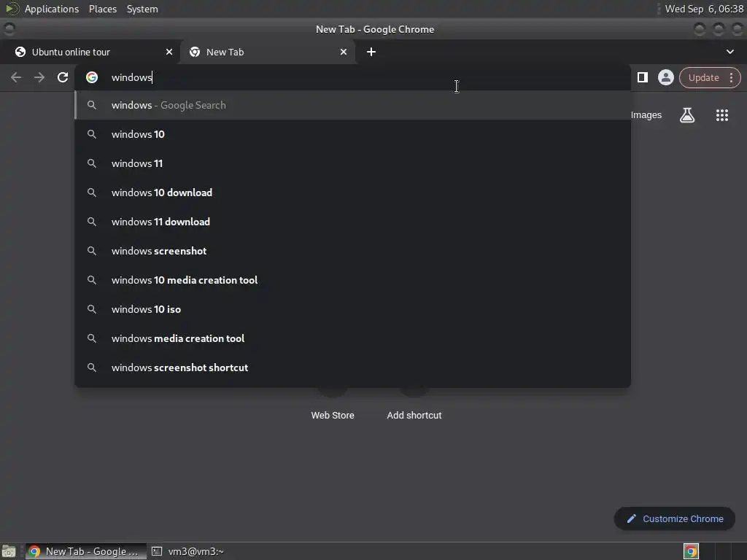This screenshot has height=560, width=747.
Task: Click the Google logo in the address bar
Action: tap(92, 77)
